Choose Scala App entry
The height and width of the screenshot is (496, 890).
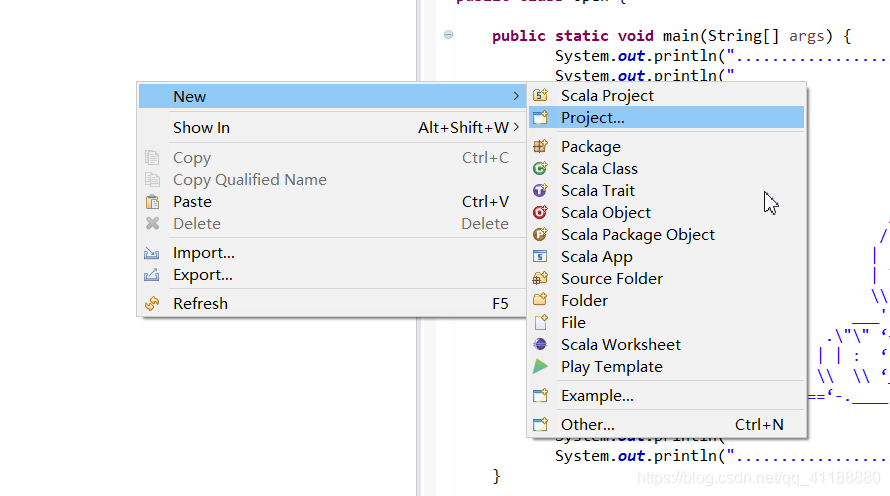(666, 257)
